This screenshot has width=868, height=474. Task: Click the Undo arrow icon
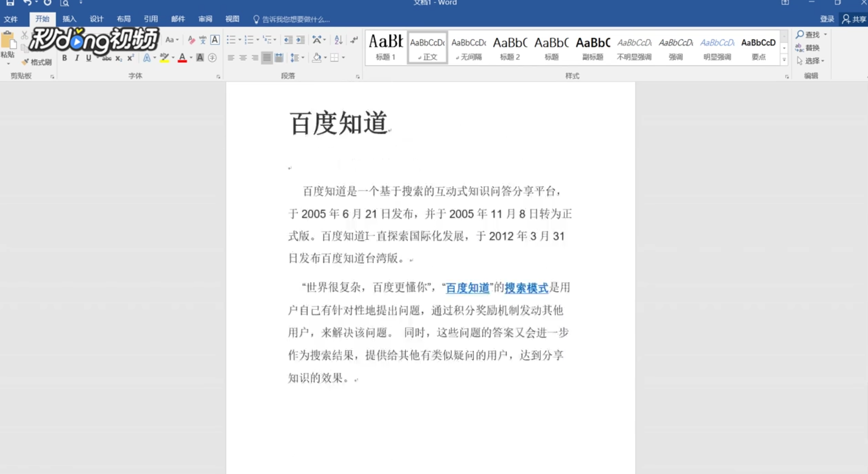click(x=27, y=3)
